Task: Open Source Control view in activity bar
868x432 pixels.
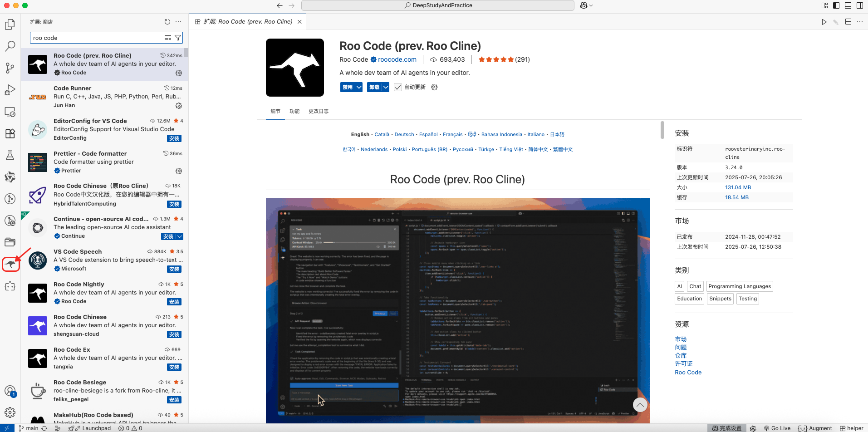Action: click(x=10, y=68)
